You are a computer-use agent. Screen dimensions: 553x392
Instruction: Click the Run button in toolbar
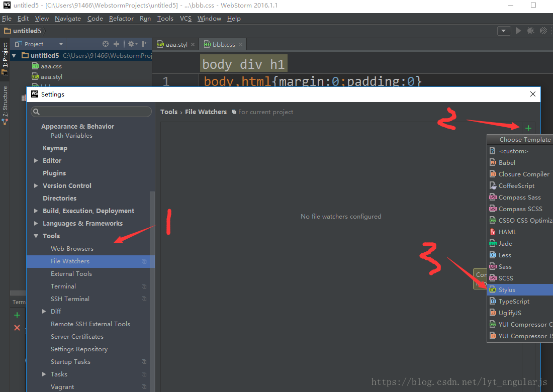pyautogui.click(x=518, y=31)
